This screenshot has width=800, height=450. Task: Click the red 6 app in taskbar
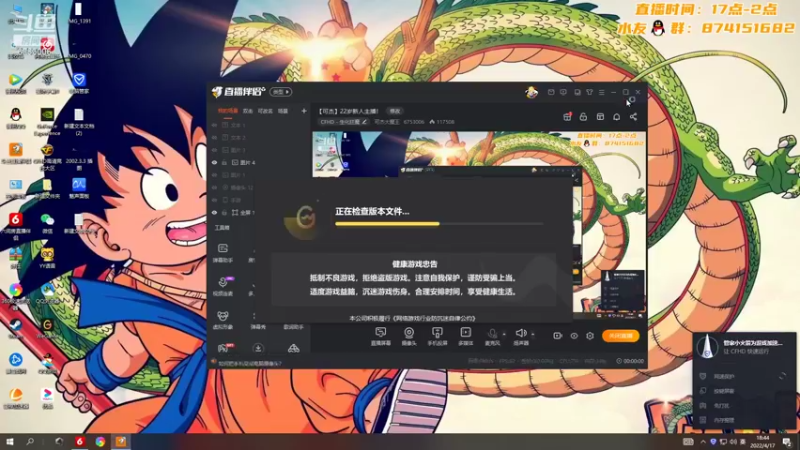point(79,441)
